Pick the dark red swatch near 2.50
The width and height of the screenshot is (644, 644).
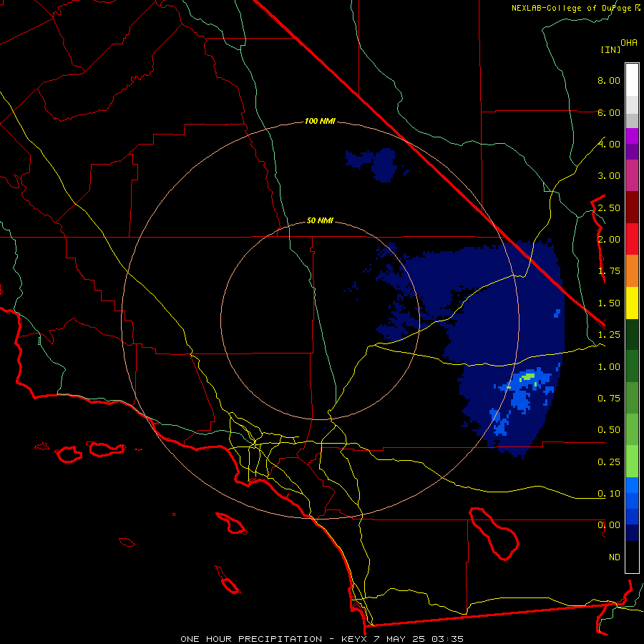632,208
